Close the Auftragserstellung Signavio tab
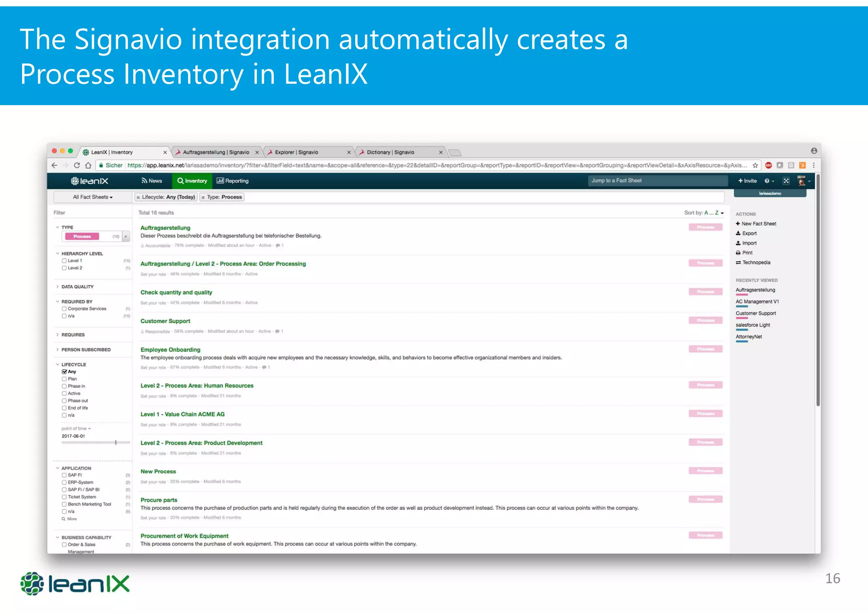The width and height of the screenshot is (868, 614). (257, 153)
